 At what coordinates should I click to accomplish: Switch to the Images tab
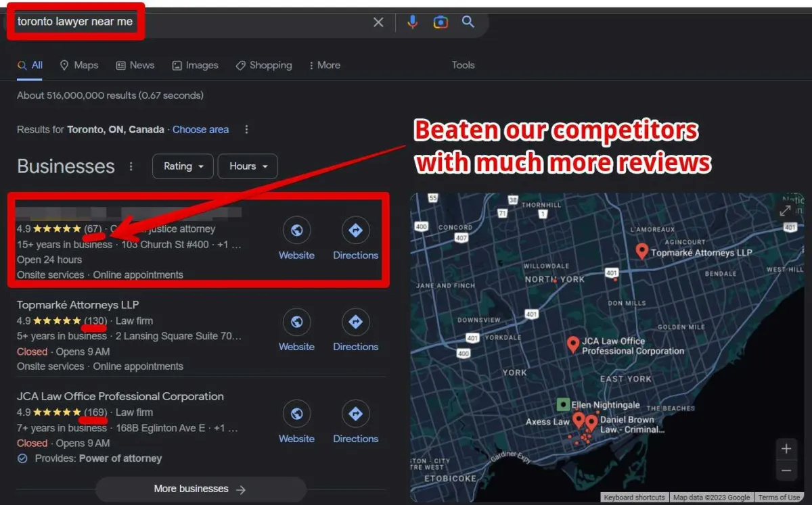(195, 65)
